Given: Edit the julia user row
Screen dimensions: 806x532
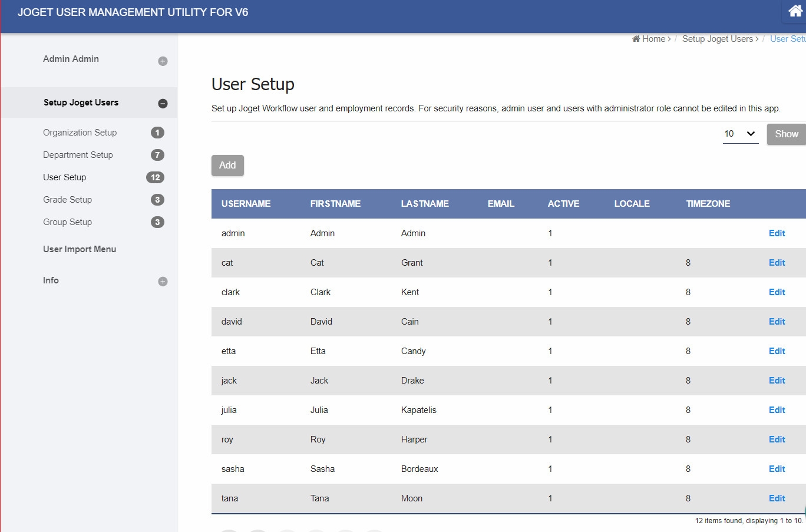Looking at the screenshot, I should tap(777, 410).
